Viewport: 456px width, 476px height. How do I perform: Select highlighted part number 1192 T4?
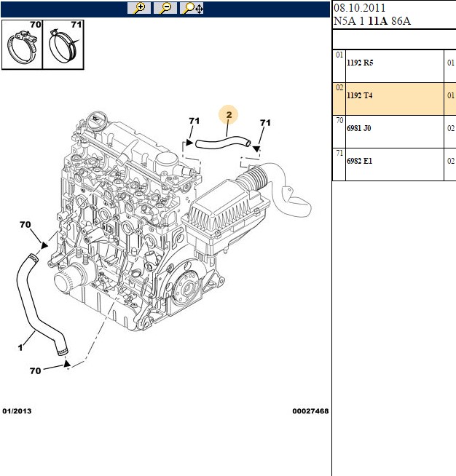pos(360,95)
